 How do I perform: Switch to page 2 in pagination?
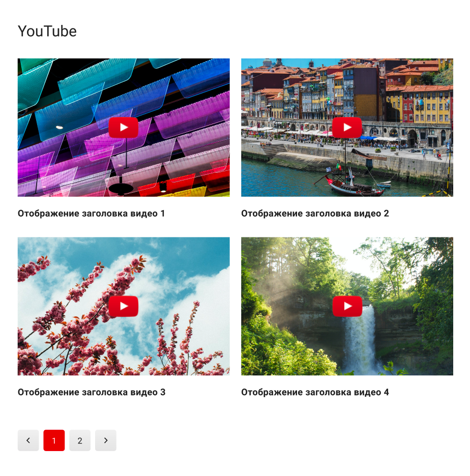click(80, 440)
